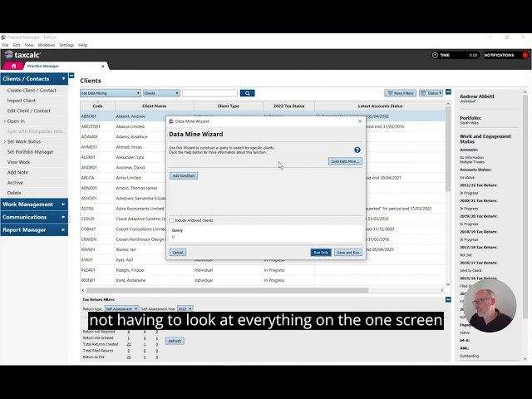Collapse the client details panel via minus icon

tap(448, 92)
